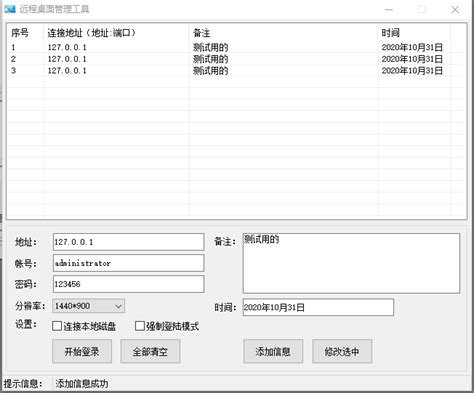Viewport: 474px width, 393px height.
Task: Toggle 强制登陆模式 checkbox
Action: pos(140,326)
